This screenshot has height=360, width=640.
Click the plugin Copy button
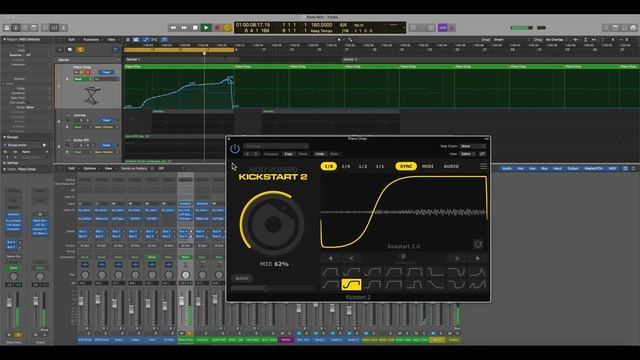289,154
